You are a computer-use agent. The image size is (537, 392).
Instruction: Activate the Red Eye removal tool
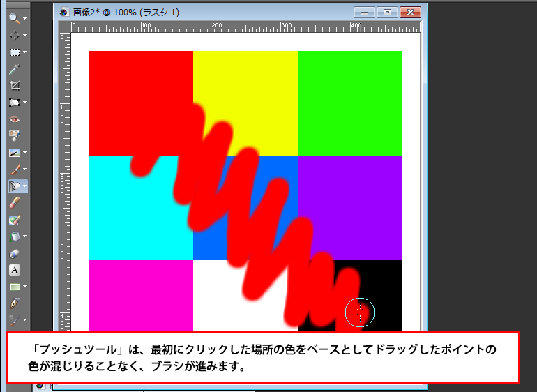(15, 119)
